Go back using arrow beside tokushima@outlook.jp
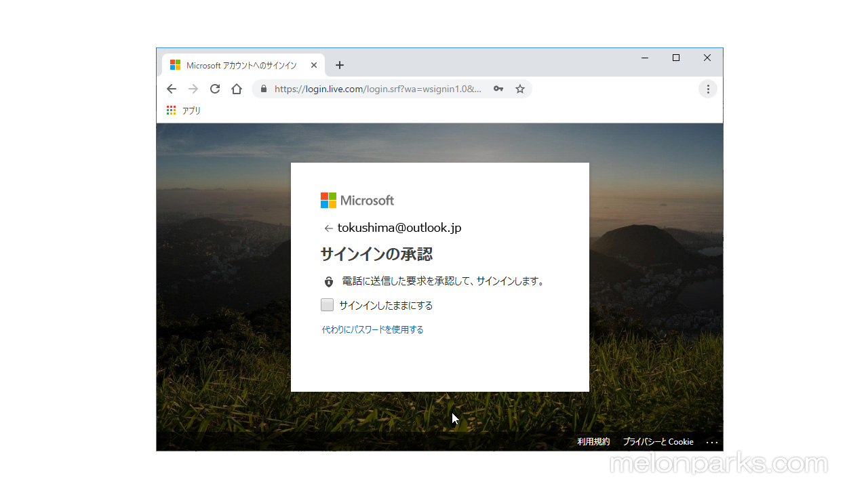Image resolution: width=868 pixels, height=488 pixels. (328, 228)
